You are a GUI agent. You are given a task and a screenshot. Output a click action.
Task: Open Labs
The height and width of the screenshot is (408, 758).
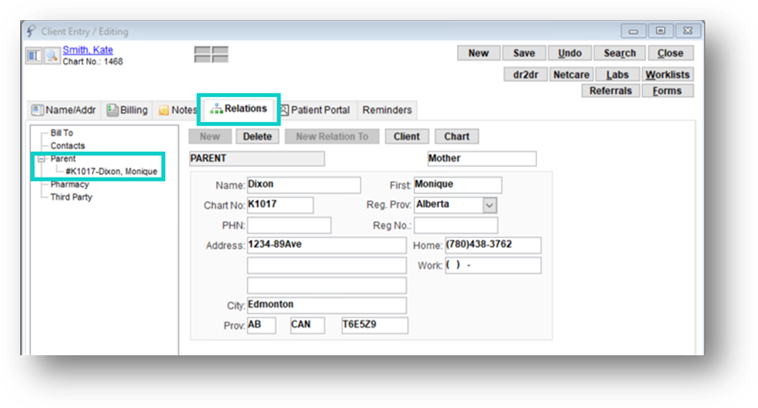pos(617,74)
